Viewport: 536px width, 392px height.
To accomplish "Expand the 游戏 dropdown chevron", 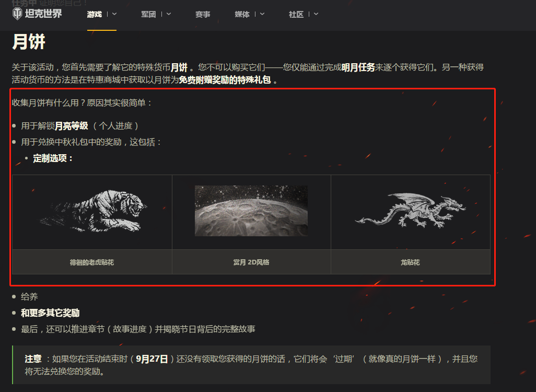I will pos(114,14).
